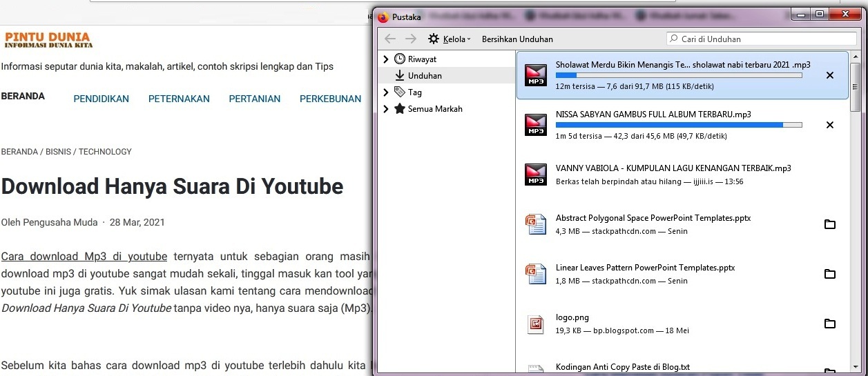Select Tag in the sidebar
Image resolution: width=868 pixels, height=376 pixels.
(x=414, y=92)
